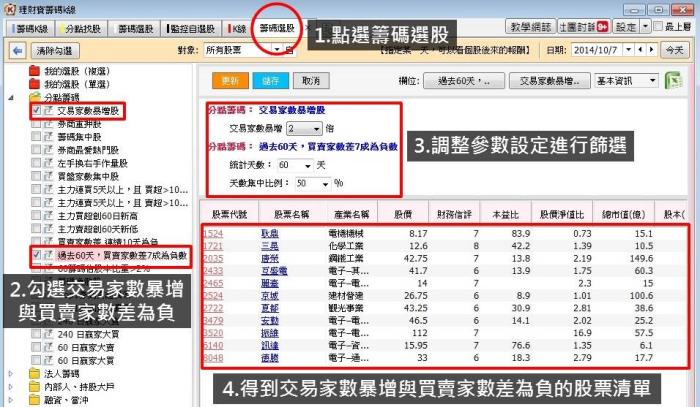
Task: Check the 買盤家數集中股 checkbox
Action: coord(36,176)
